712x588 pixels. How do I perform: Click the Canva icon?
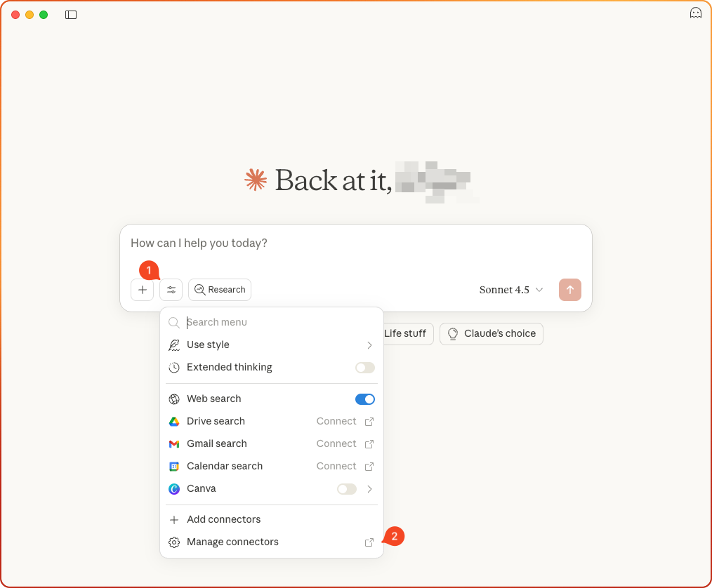coord(174,488)
